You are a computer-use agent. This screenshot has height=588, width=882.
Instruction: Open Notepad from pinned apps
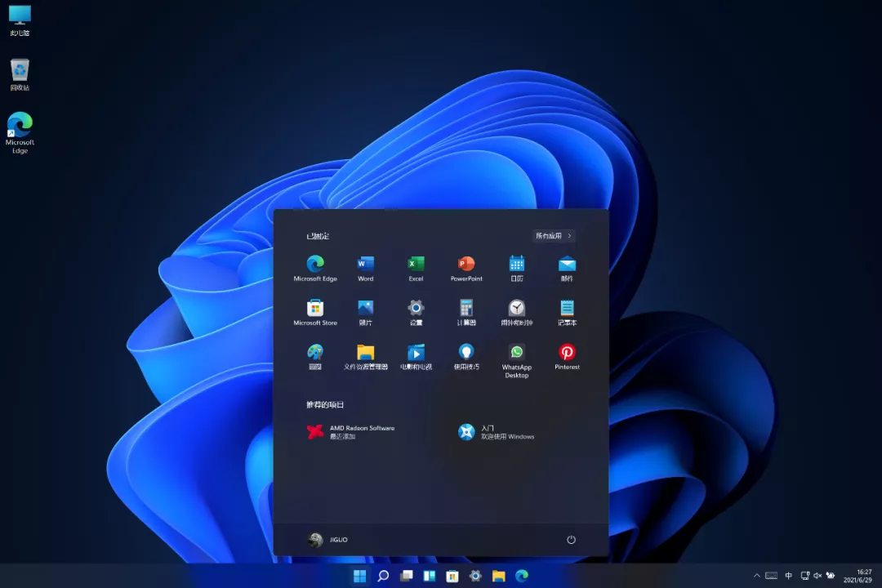pos(567,313)
